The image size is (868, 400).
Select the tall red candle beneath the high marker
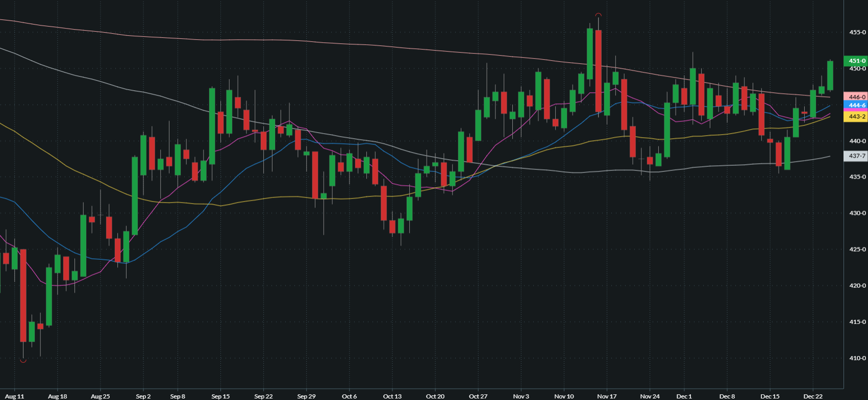[x=598, y=71]
